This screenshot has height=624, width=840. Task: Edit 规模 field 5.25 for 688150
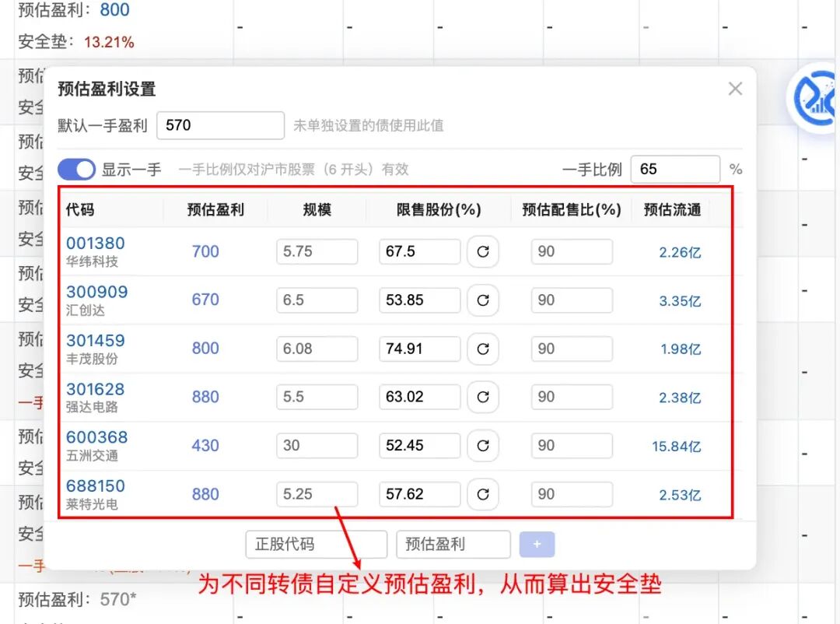point(317,494)
